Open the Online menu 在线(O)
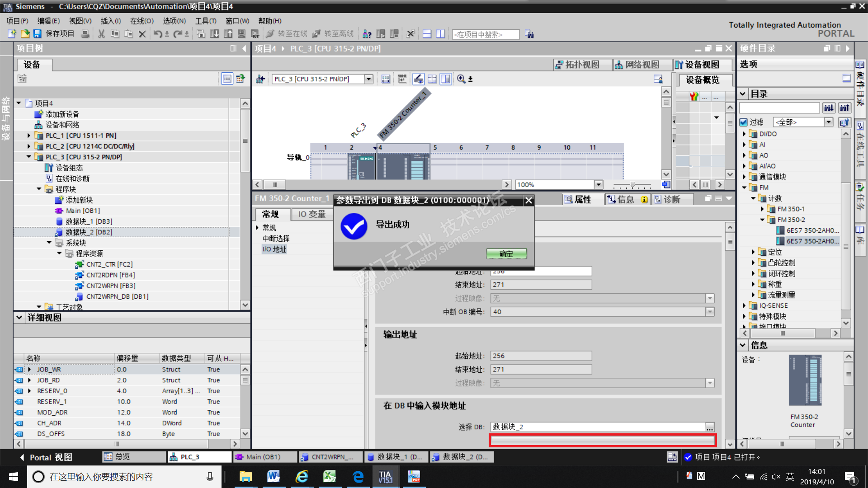Screen dimensions: 868x488 coord(142,21)
